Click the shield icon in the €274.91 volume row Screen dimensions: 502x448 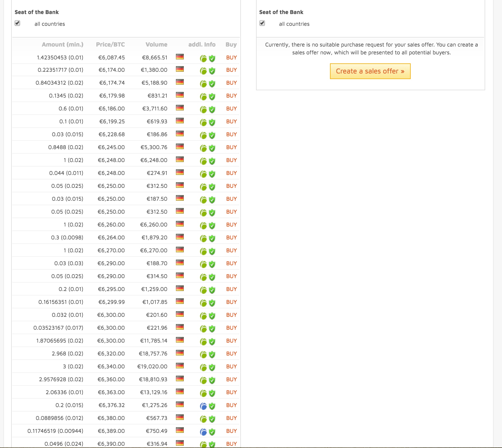point(212,174)
